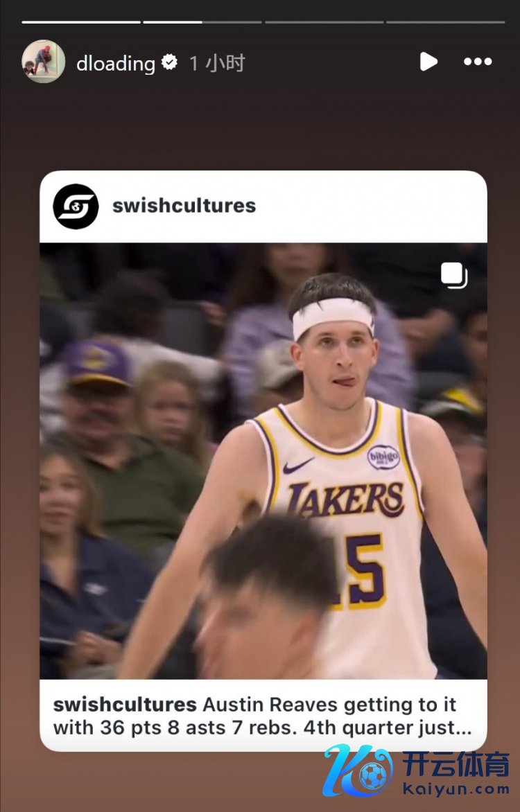Click the '1 小时' timestamp
Viewport: 520px width, 812px height.
(x=217, y=63)
